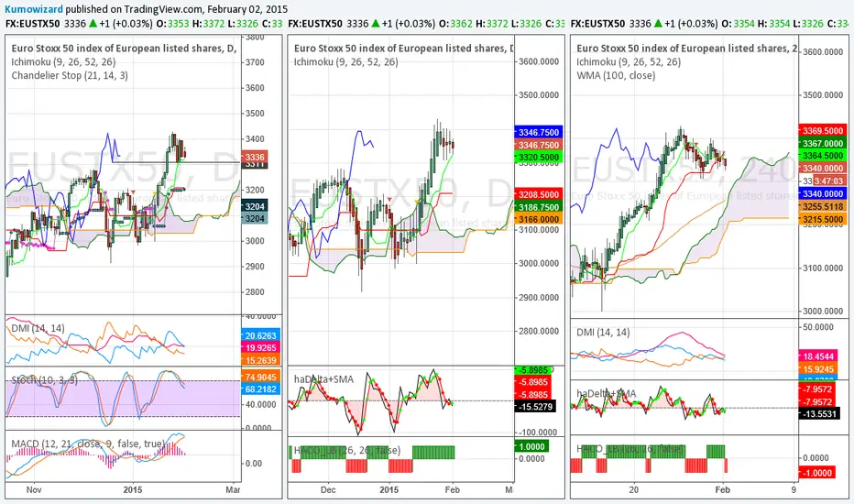The image size is (854, 504).
Task: Click the green 3367.0000 price tag
Action: coord(822,143)
